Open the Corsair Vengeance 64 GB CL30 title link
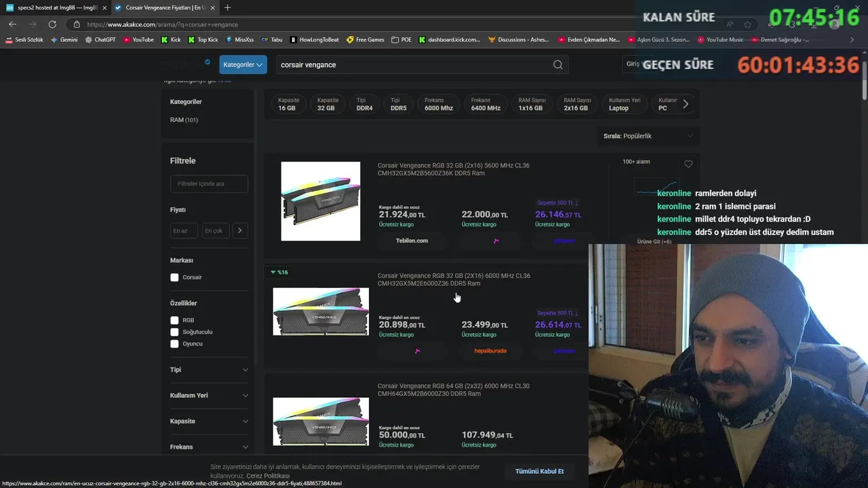 [454, 390]
